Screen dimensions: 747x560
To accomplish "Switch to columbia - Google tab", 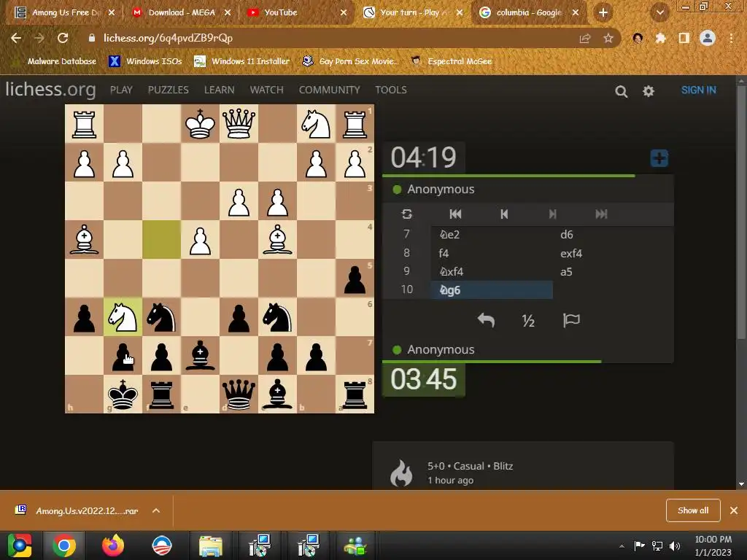I will pos(529,12).
